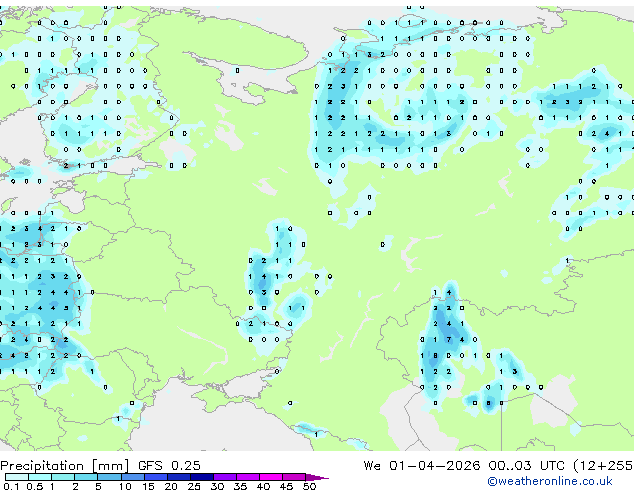Pick the 35–40 mm legend swatch
The height and width of the screenshot is (490, 634).
248,477
